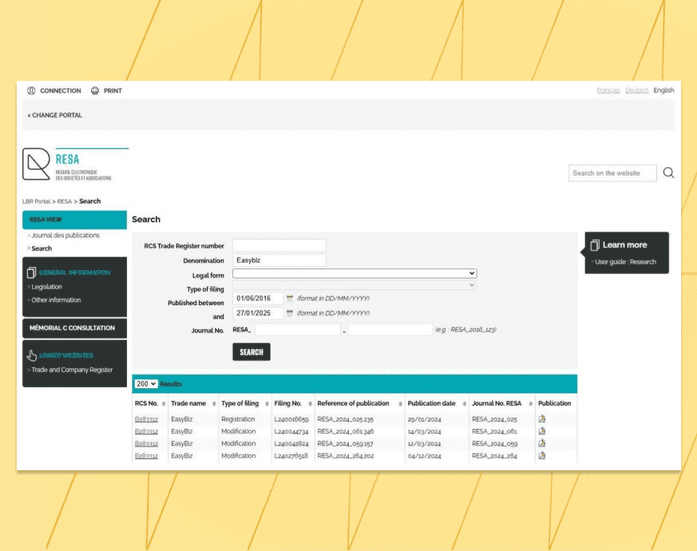This screenshot has height=551, width=697.
Task: Sort results by RCS No. column
Action: click(x=164, y=403)
